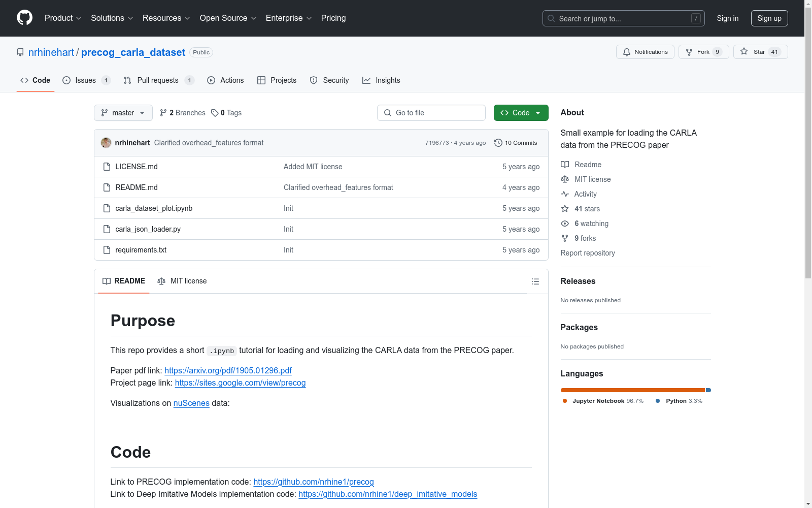
Task: Select the README tab in file viewer
Action: click(x=124, y=281)
